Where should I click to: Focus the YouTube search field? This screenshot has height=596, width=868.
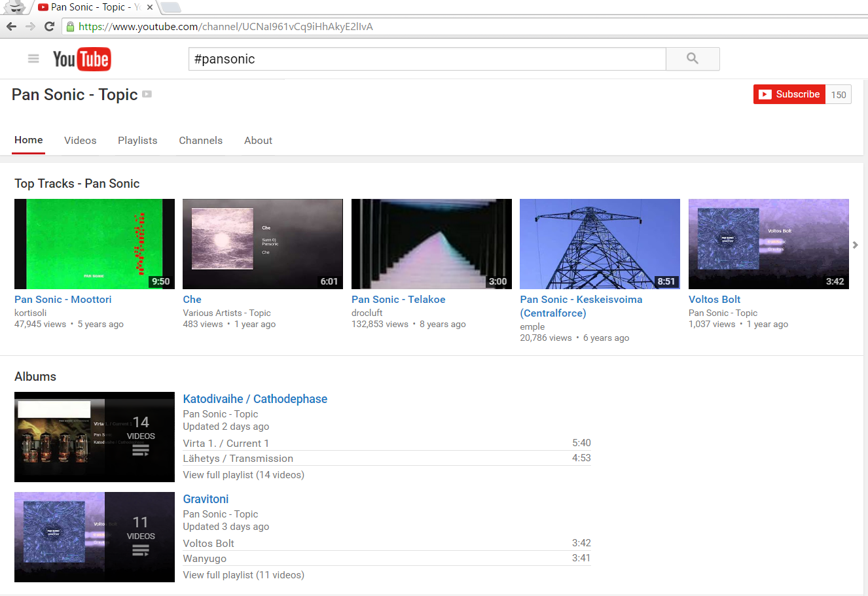427,59
